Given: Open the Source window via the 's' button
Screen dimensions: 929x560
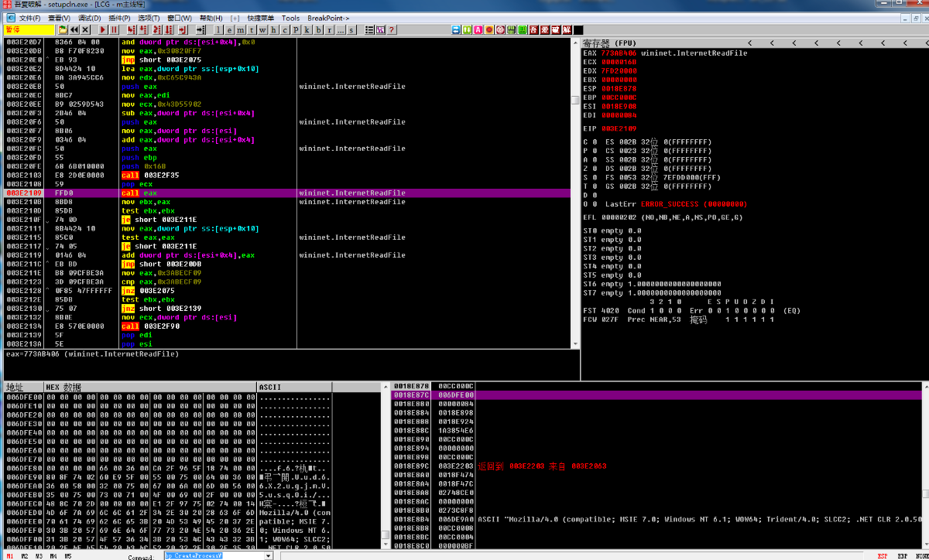Looking at the screenshot, I should coord(351,29).
